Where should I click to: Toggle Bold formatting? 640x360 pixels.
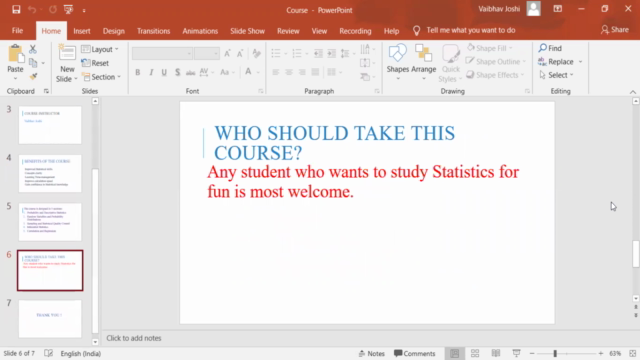[138, 72]
